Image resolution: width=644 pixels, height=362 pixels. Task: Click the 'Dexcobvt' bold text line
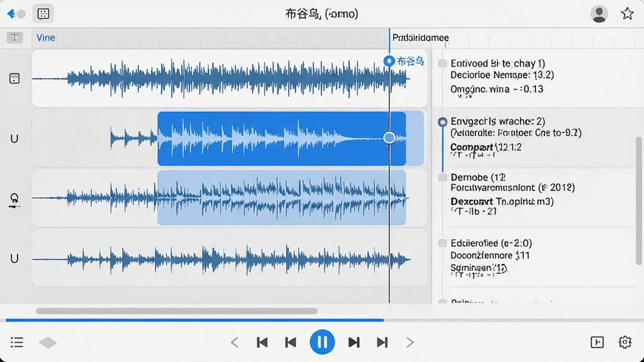coord(502,202)
